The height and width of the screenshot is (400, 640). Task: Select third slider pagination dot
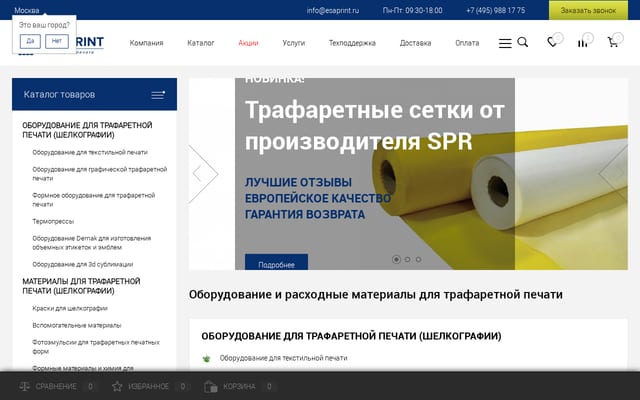point(418,260)
